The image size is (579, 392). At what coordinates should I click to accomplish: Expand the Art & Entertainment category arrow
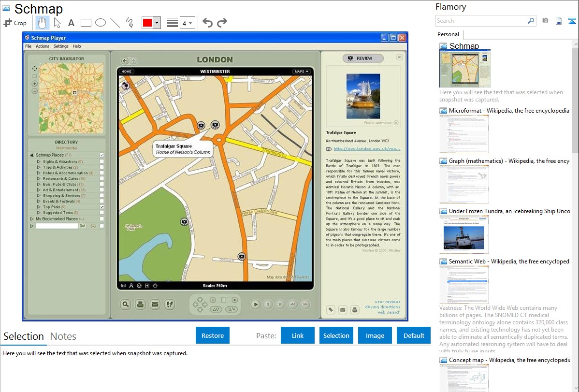pos(38,190)
